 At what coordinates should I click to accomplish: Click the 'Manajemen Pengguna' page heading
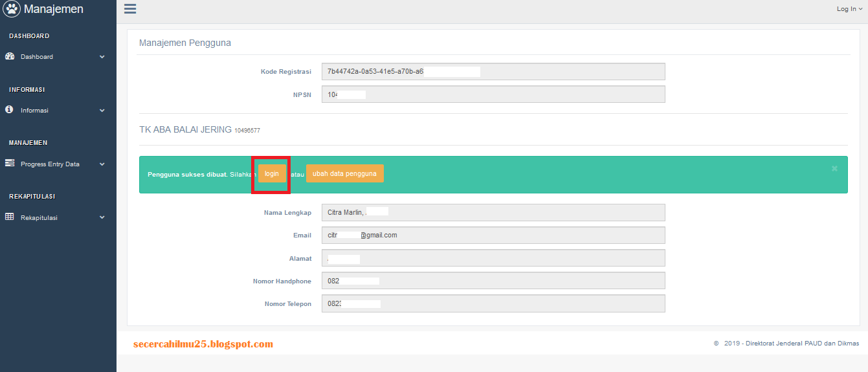click(x=185, y=43)
